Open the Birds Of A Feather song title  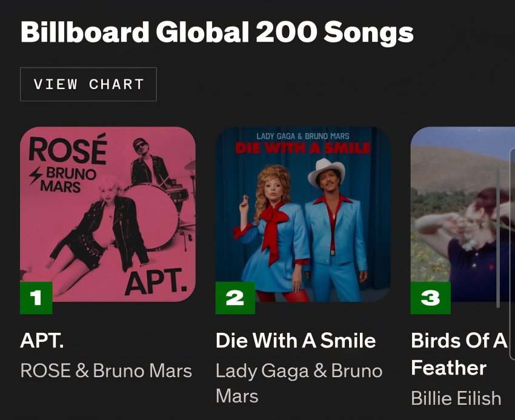[x=459, y=354]
